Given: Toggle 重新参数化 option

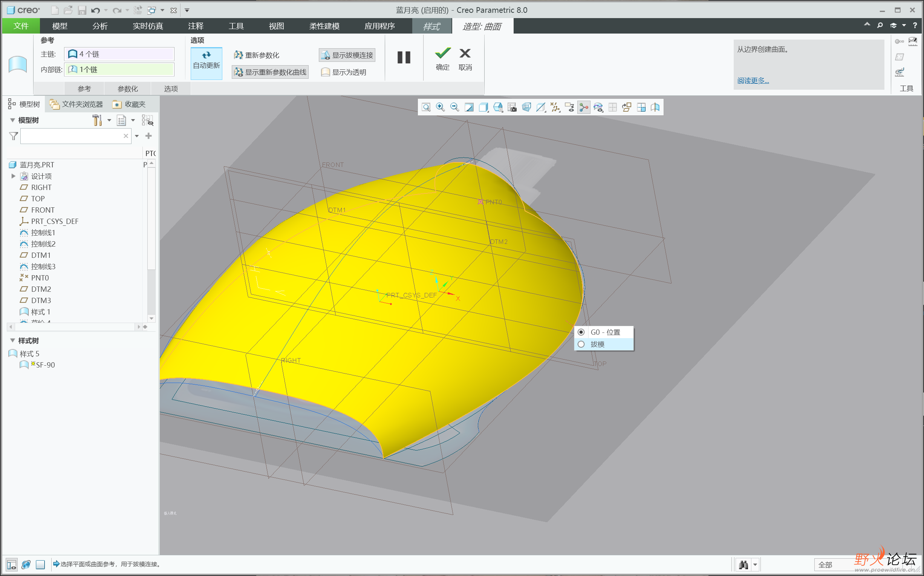Looking at the screenshot, I should tap(257, 55).
